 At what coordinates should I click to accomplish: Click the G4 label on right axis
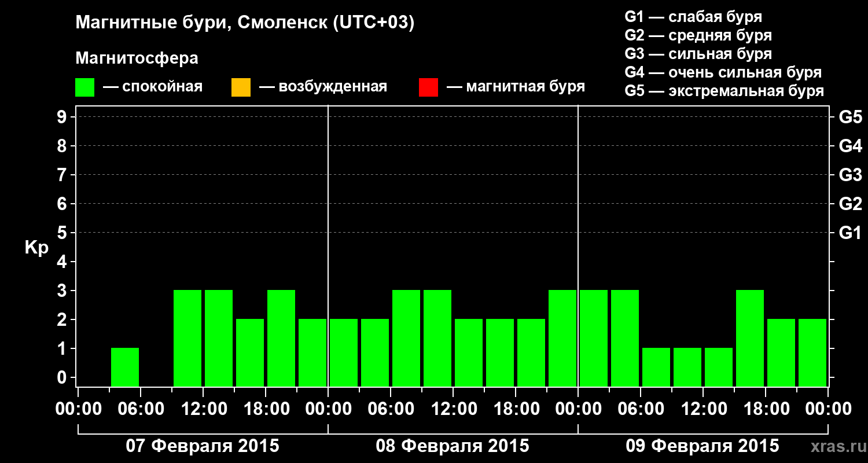(851, 146)
